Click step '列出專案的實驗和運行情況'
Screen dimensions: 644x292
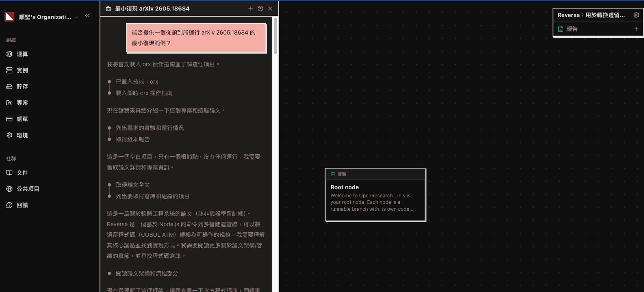[150, 128]
